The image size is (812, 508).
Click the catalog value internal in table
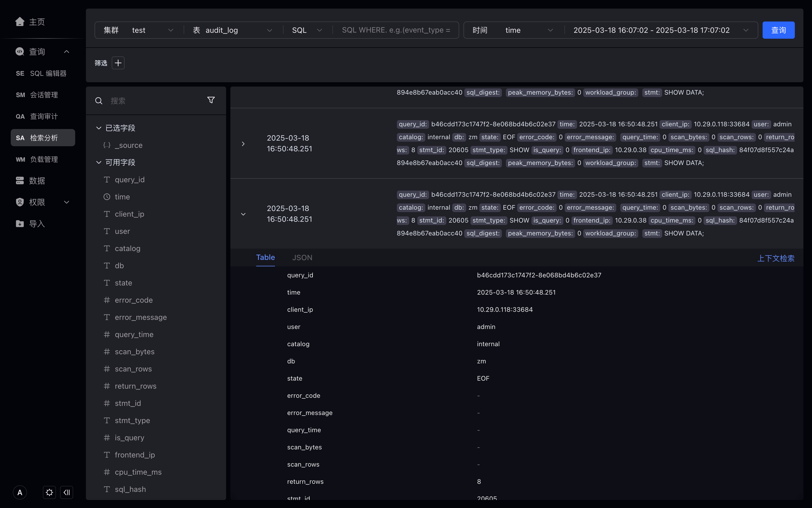[488, 344]
